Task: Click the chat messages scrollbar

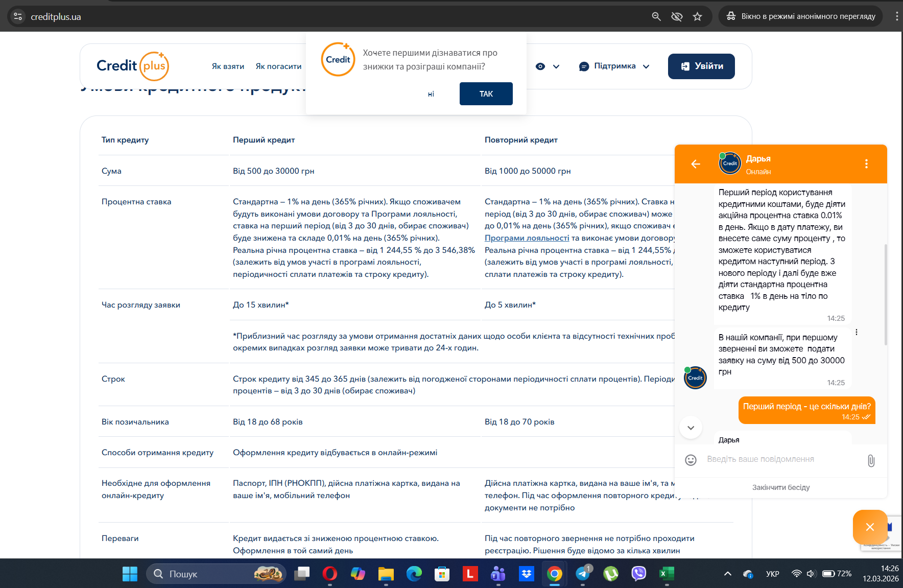Action: point(886,295)
